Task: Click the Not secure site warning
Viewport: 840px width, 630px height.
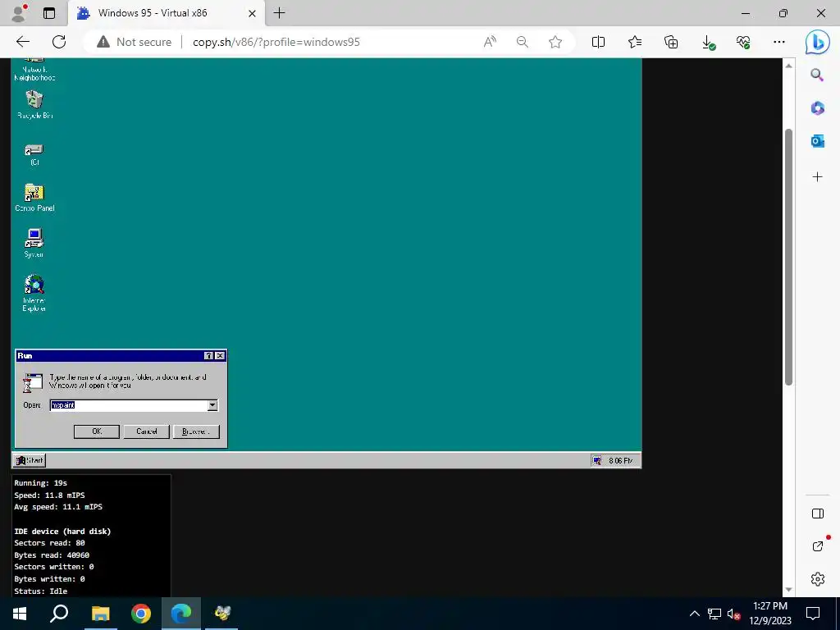Action: tap(134, 42)
